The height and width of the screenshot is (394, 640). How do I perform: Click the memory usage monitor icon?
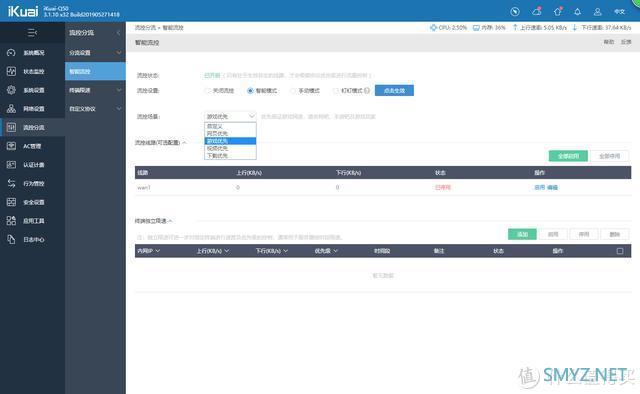point(476,28)
